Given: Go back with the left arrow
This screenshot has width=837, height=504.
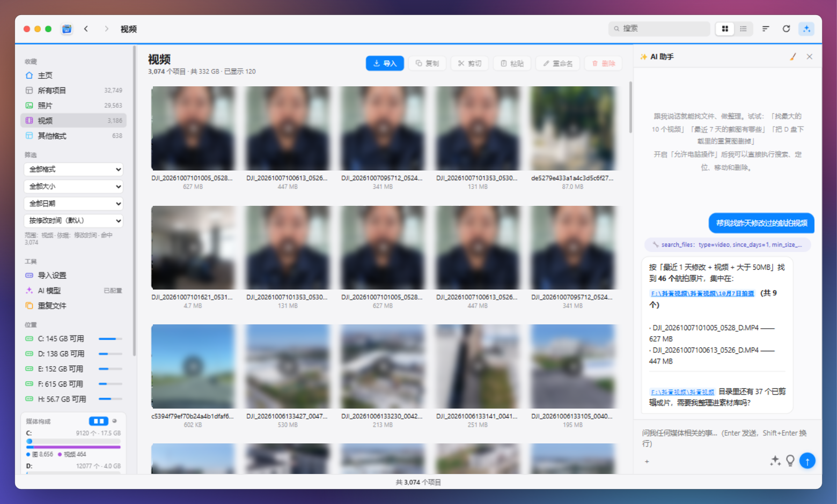Looking at the screenshot, I should pyautogui.click(x=86, y=29).
